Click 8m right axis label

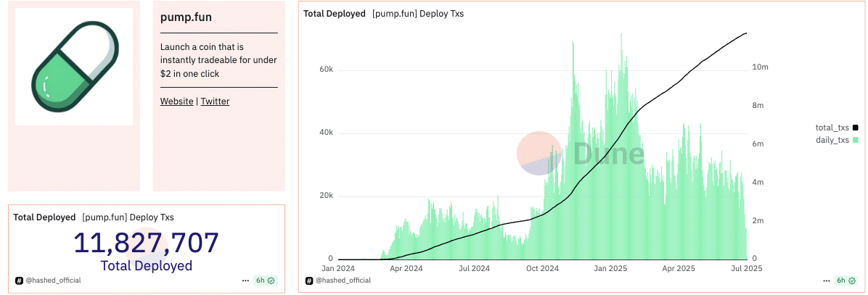pyautogui.click(x=758, y=106)
